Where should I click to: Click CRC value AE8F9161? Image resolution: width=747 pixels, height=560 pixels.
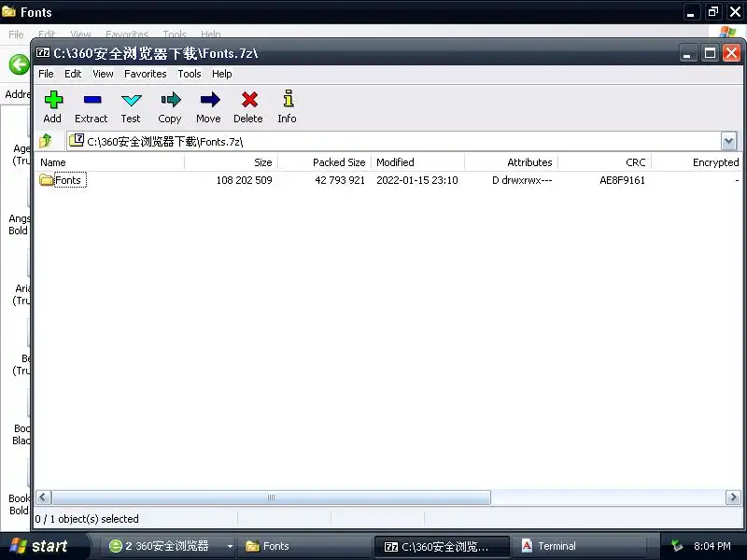[622, 180]
